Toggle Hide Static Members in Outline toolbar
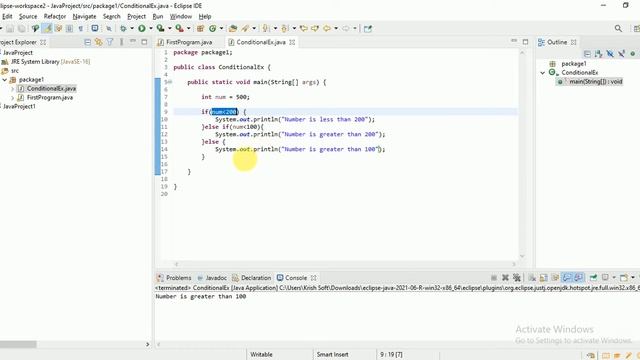640x360 pixels. pyautogui.click(x=621, y=53)
